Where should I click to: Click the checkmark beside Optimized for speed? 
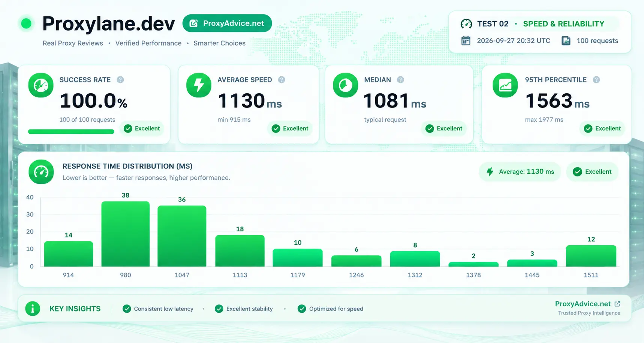coord(302,309)
